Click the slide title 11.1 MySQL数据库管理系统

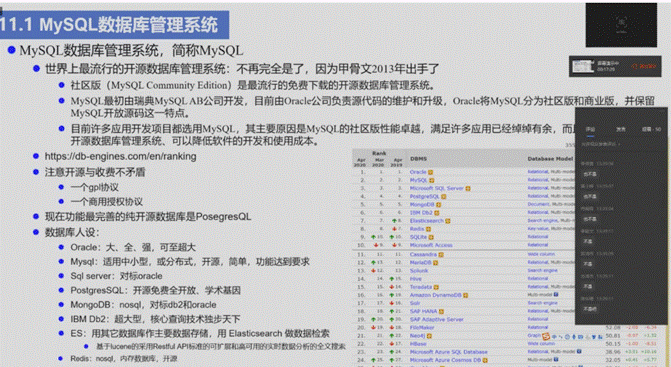(x=110, y=24)
